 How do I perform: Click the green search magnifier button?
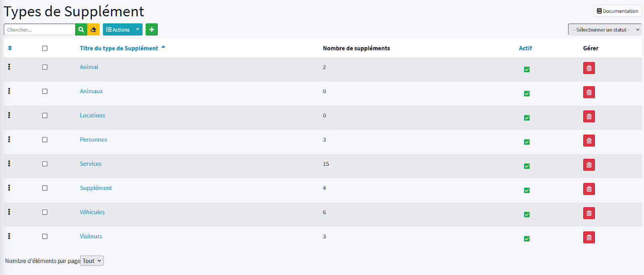pos(81,29)
